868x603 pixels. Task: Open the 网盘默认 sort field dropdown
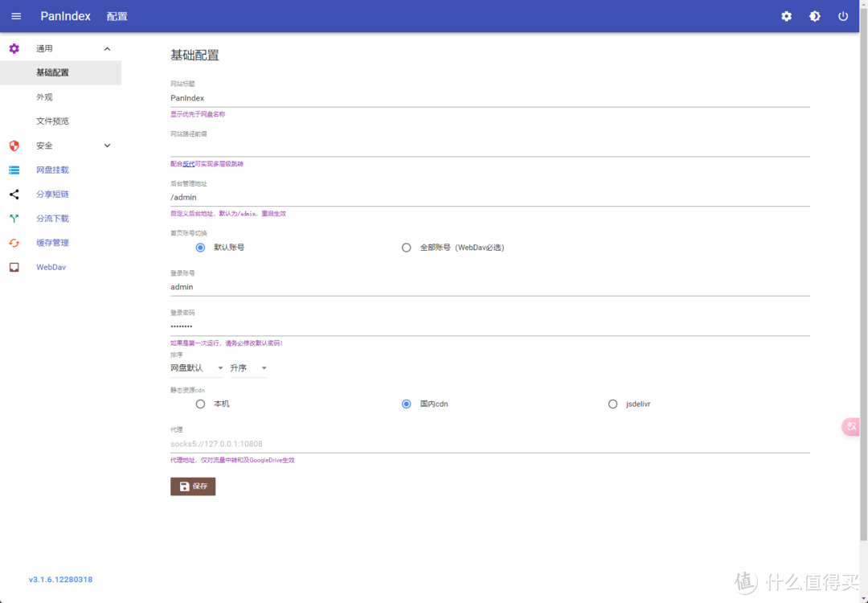pyautogui.click(x=196, y=368)
